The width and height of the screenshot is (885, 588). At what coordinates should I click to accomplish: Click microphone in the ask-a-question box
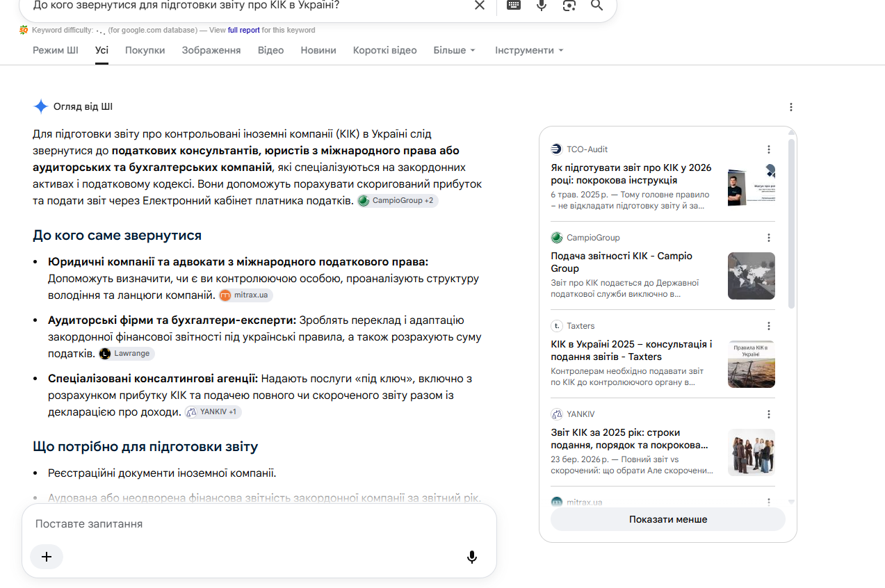[472, 557]
